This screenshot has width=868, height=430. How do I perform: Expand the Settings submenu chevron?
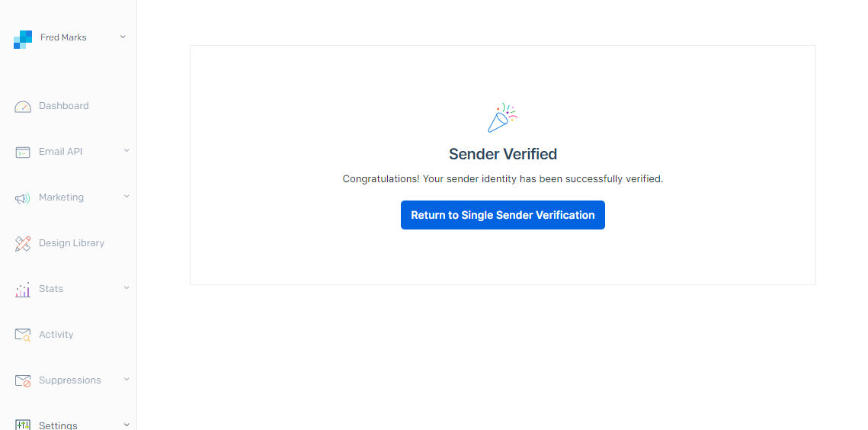[127, 425]
